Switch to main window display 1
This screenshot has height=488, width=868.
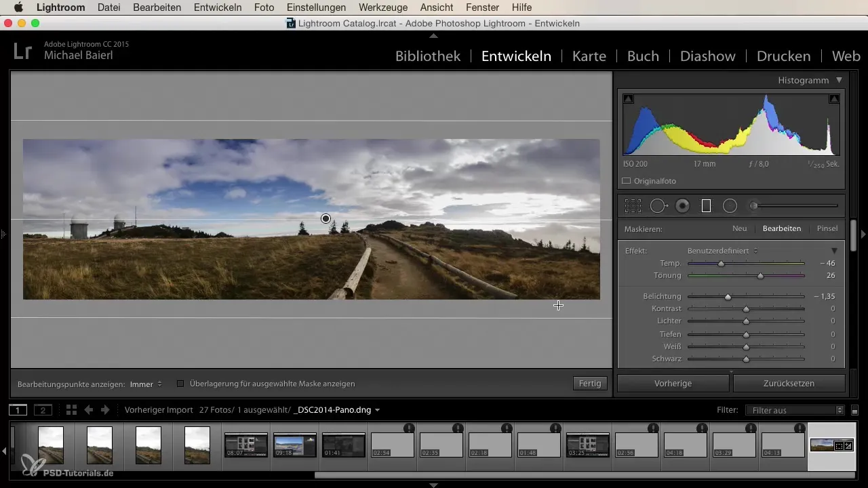pos(18,410)
